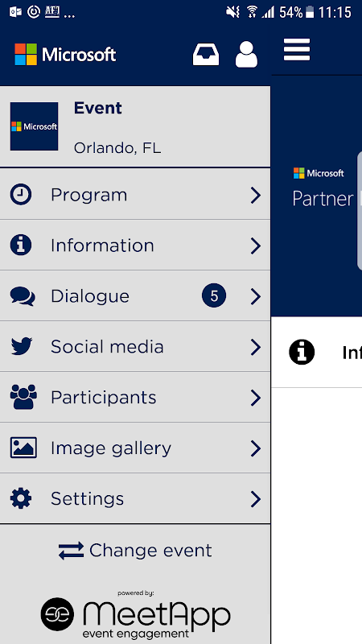
Task: Click the Change event swap arrows icon
Action: tap(71, 551)
